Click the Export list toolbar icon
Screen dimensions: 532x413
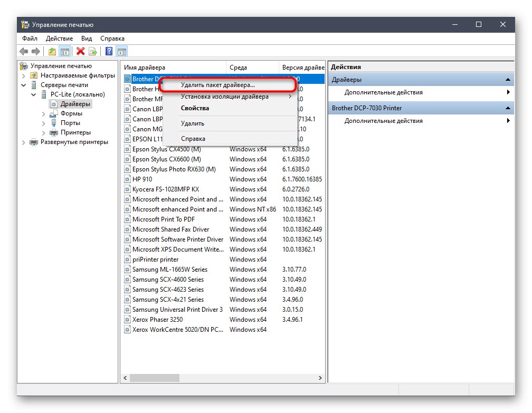point(93,52)
